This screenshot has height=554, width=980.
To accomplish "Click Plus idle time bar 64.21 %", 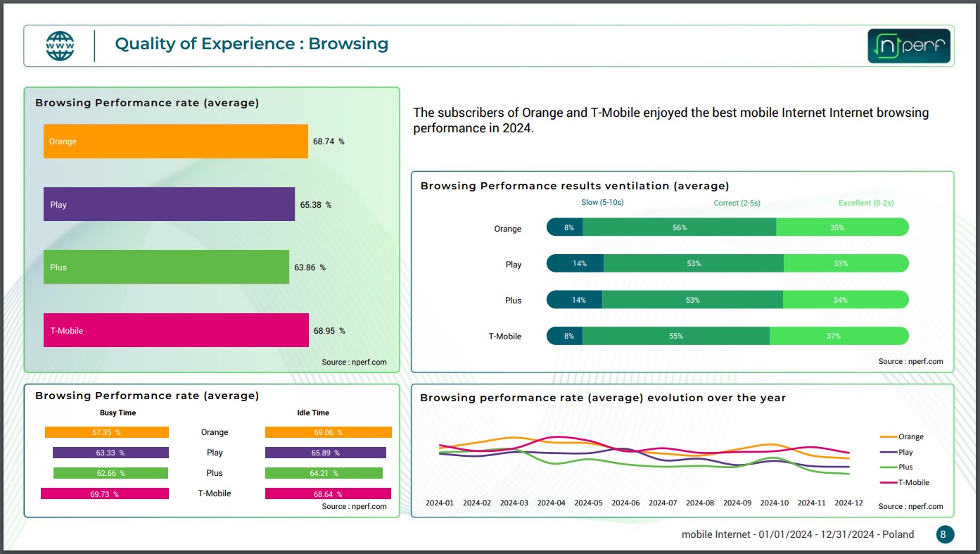I will coord(324,473).
